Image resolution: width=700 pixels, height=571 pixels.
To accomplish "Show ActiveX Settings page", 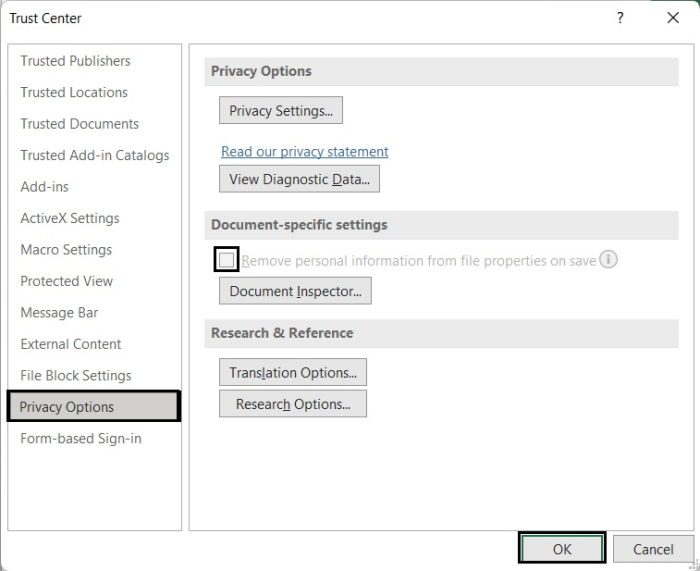I will 70,218.
